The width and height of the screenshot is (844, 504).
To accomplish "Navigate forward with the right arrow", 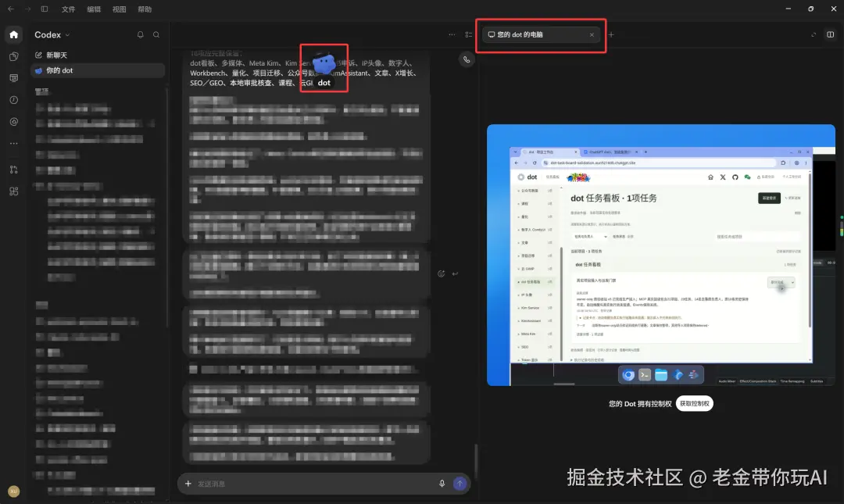I will 27,9.
